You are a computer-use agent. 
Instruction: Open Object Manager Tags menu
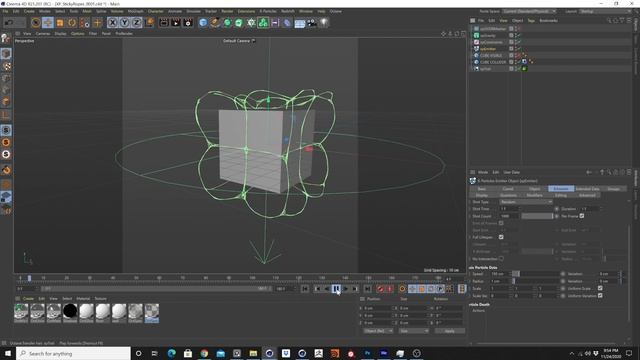coord(531,20)
